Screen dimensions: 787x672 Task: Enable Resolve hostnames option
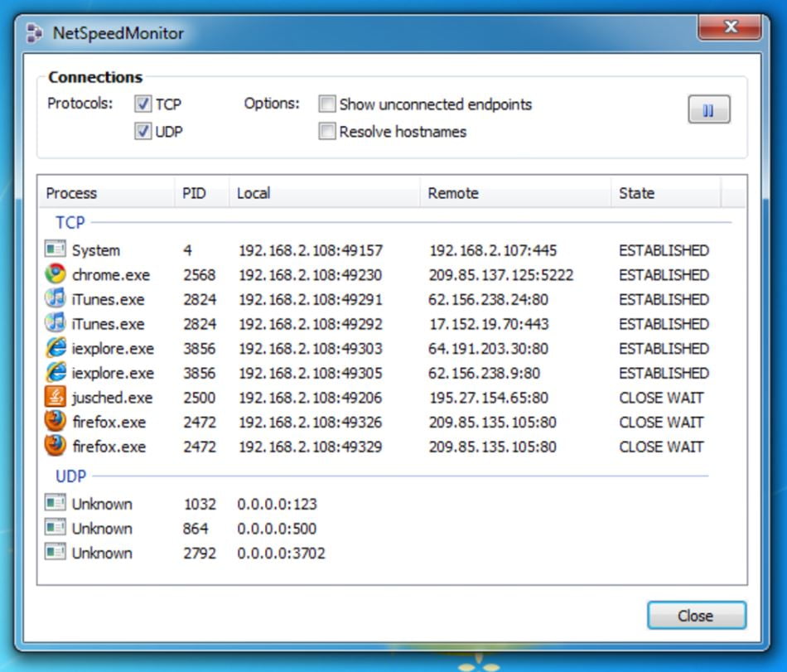(326, 132)
